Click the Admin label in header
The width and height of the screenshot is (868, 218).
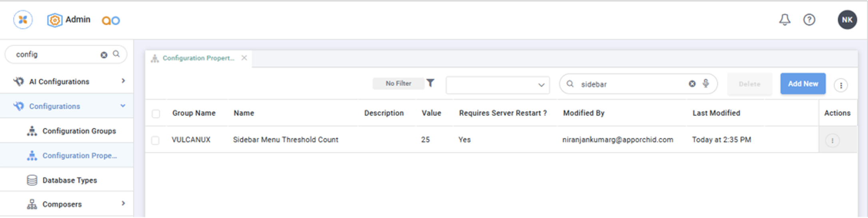point(78,20)
